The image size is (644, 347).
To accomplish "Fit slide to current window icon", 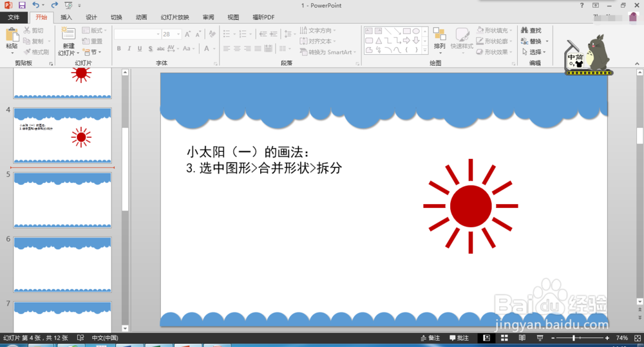I will coord(637,338).
